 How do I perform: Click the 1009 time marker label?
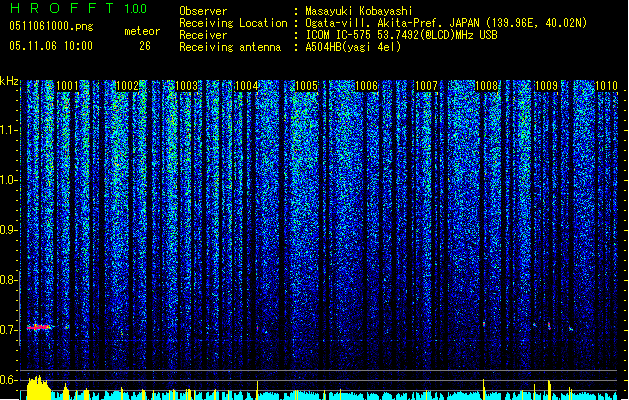click(x=546, y=86)
